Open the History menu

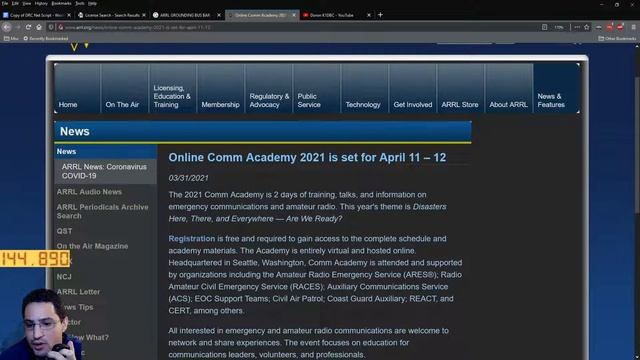(x=41, y=3)
